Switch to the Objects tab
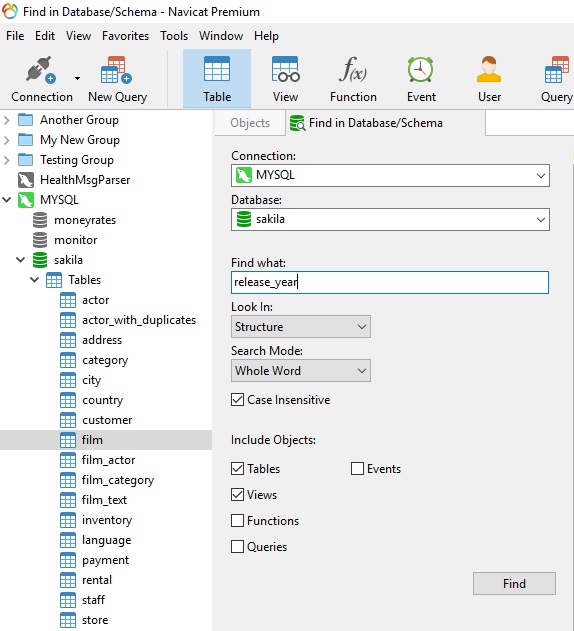Viewport: 574px width, 631px height. tap(250, 123)
